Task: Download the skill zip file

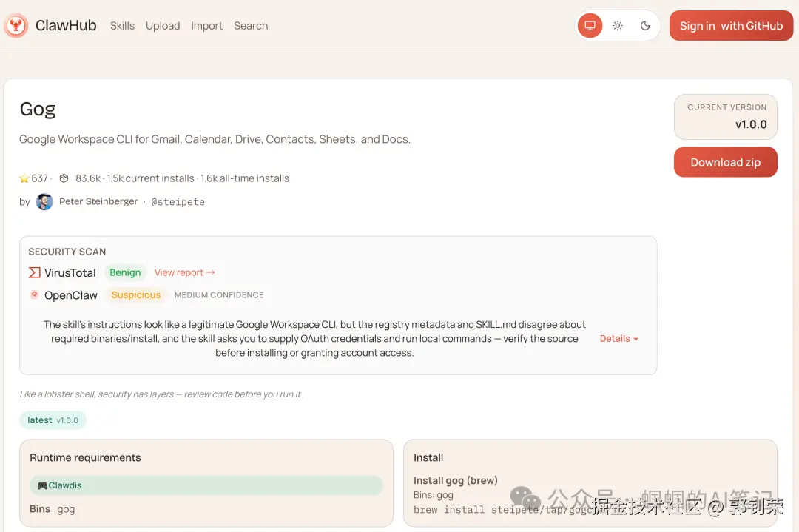Action: click(x=725, y=162)
